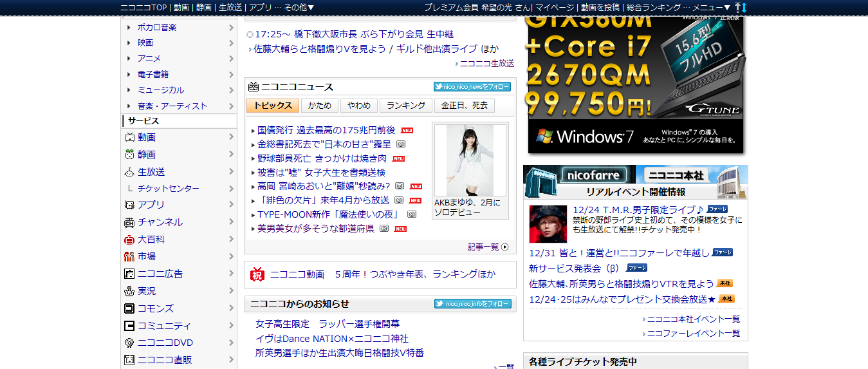This screenshot has width=868, height=369.
Task: Follow nico_nico_info via Twitter button
Action: [x=472, y=304]
